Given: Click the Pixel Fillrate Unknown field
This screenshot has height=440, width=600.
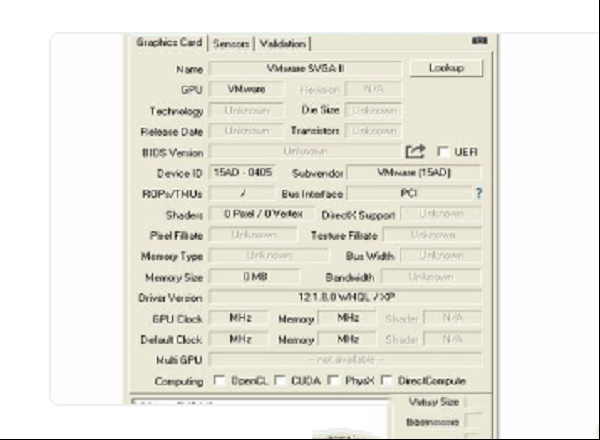Looking at the screenshot, I should click(x=253, y=235).
